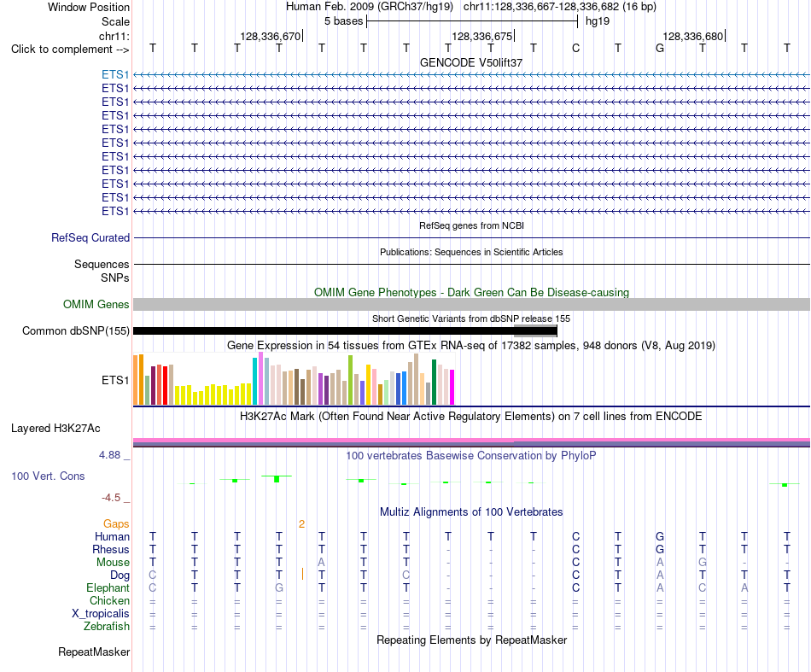Viewport: 811px width, 672px height.
Task: Click the cyan bar in the GTEx chart
Action: pyautogui.click(x=254, y=381)
